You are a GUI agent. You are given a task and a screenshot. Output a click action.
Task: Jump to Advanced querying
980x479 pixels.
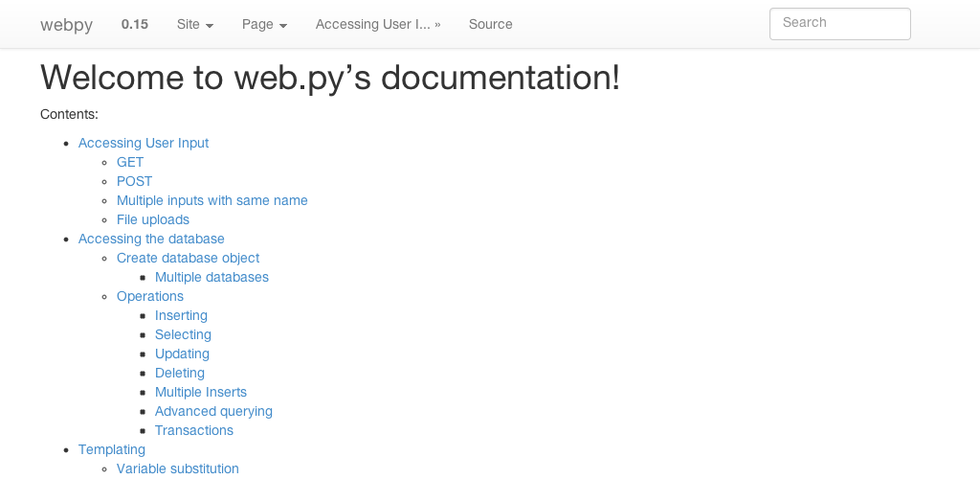[x=213, y=411]
